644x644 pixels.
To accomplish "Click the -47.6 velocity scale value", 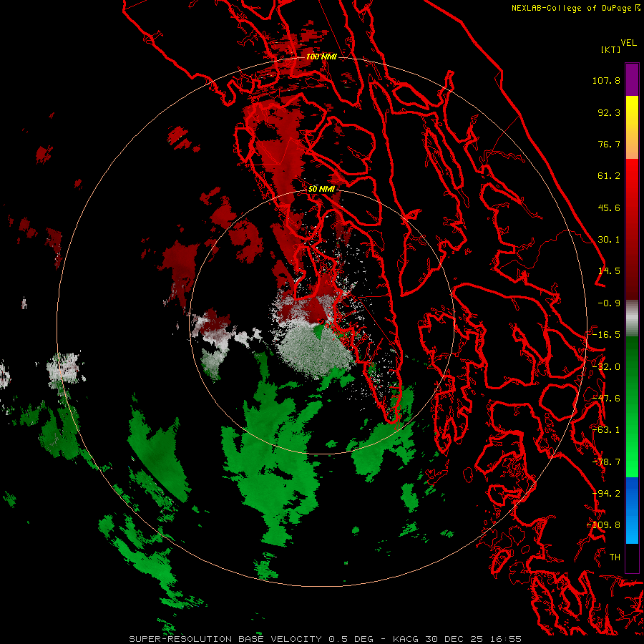I will (606, 399).
